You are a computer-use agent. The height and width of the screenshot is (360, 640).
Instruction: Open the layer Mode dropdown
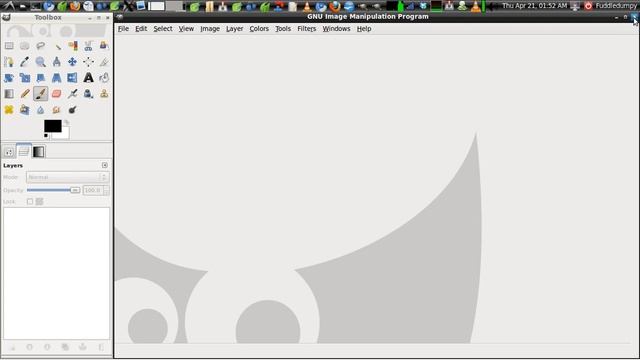pyautogui.click(x=67, y=177)
